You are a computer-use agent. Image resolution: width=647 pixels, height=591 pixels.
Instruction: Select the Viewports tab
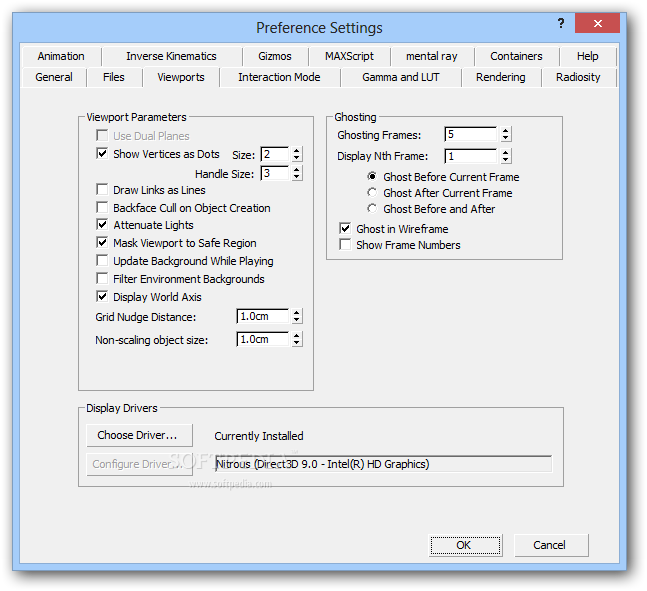click(x=181, y=77)
